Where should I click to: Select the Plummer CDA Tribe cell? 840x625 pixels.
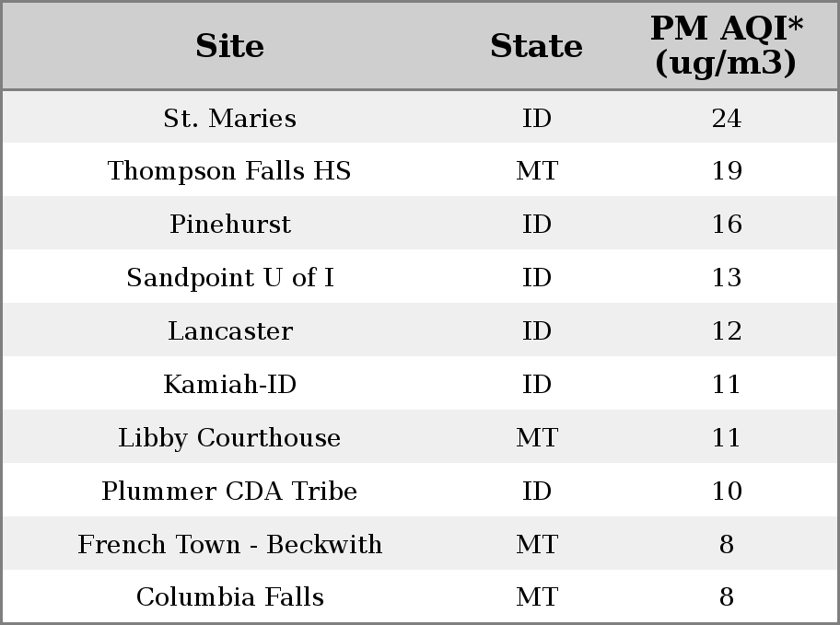pyautogui.click(x=229, y=491)
